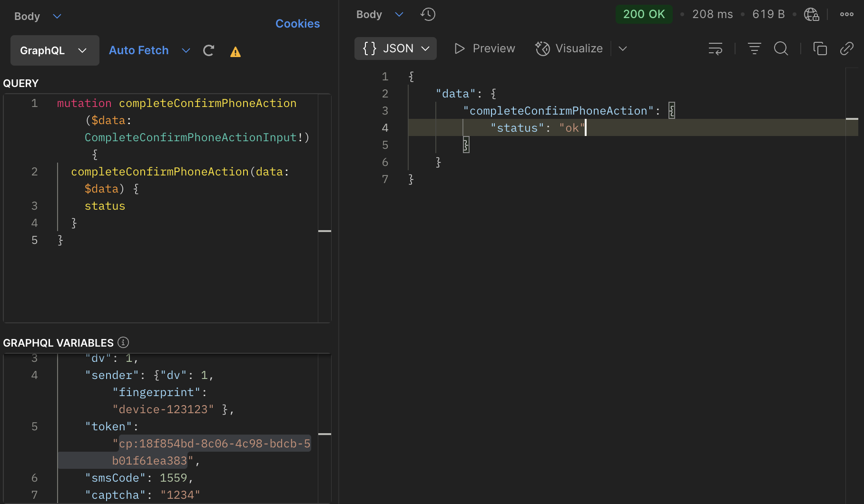Switch to the Preview view
Screen dimensions: 864x504
click(485, 48)
